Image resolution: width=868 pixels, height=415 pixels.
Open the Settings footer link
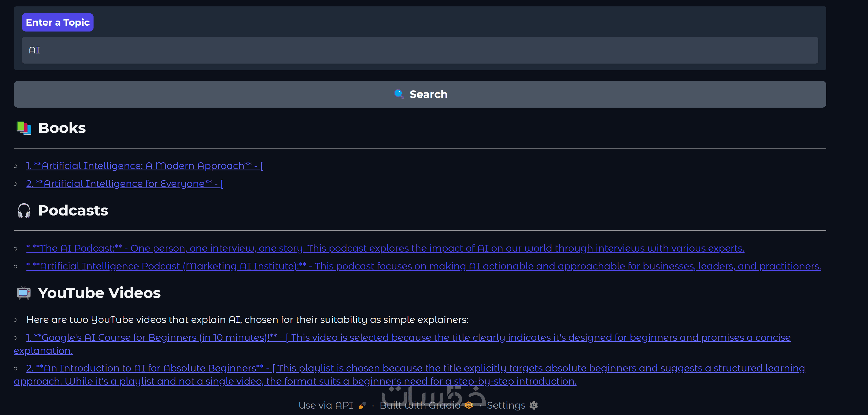pos(506,405)
